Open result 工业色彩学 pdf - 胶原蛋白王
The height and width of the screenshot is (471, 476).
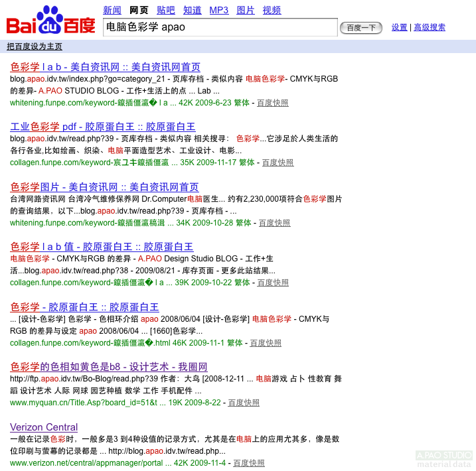[x=103, y=127]
